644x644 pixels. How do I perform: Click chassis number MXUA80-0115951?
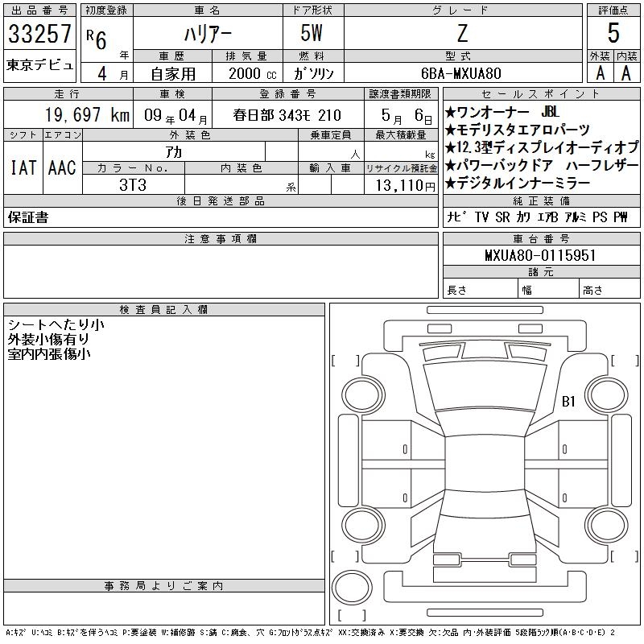click(540, 255)
